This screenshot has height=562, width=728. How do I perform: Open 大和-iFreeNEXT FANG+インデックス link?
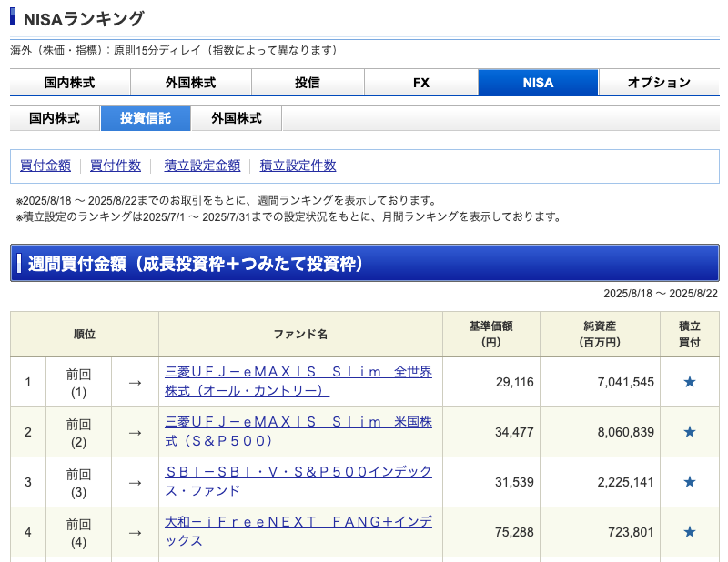[x=298, y=531]
